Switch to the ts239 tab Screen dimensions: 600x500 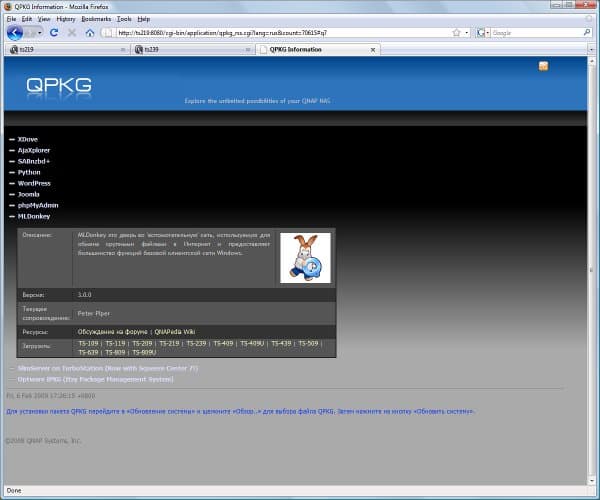tap(193, 50)
